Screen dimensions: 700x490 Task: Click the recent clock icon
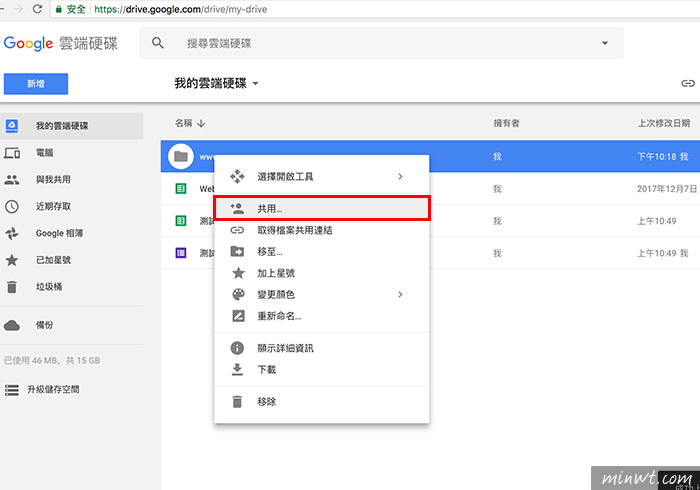[x=12, y=207]
